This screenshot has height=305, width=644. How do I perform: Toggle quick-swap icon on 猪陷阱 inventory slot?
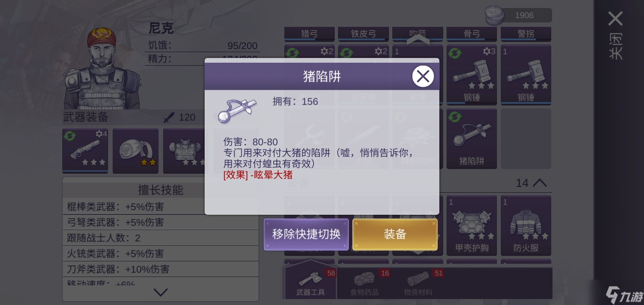[455, 117]
